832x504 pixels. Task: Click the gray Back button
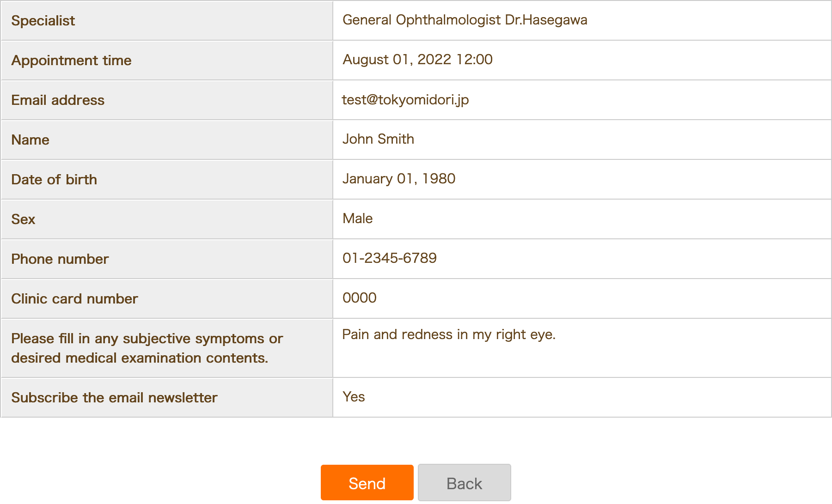coord(465,483)
